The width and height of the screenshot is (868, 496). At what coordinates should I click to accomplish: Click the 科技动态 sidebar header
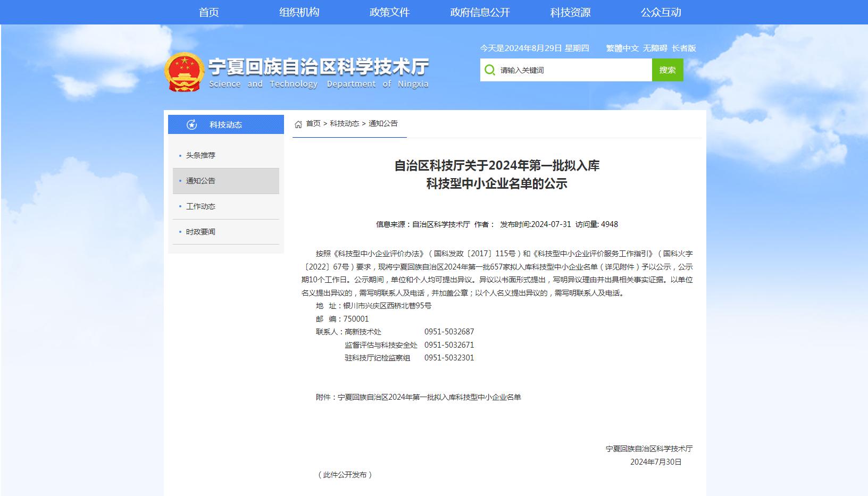click(226, 124)
